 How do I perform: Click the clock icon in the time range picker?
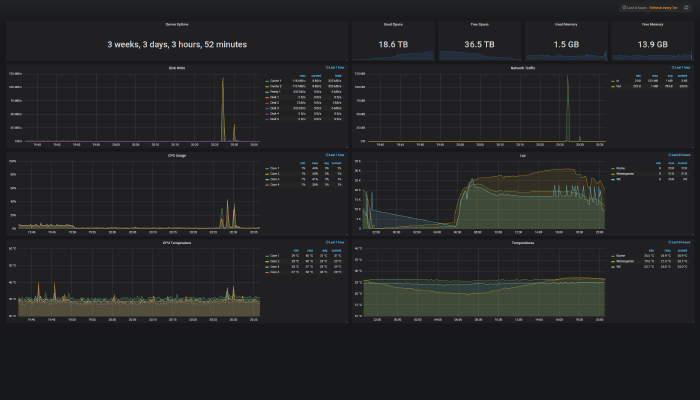pyautogui.click(x=624, y=8)
